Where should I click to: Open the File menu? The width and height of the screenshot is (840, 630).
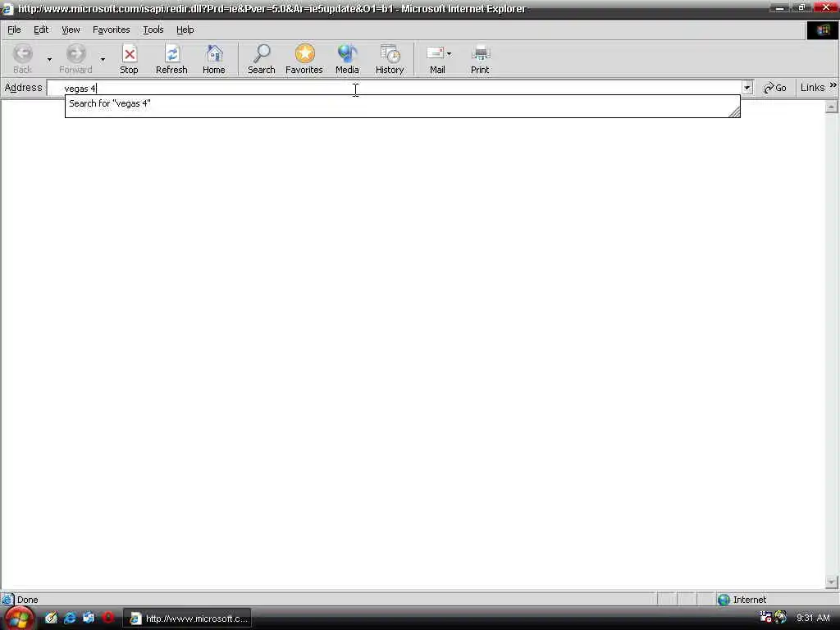pyautogui.click(x=14, y=30)
